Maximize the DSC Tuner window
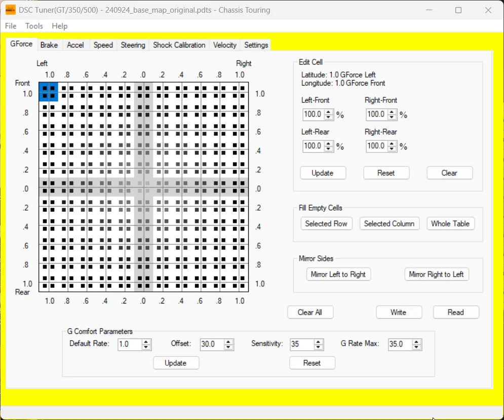 [458, 10]
